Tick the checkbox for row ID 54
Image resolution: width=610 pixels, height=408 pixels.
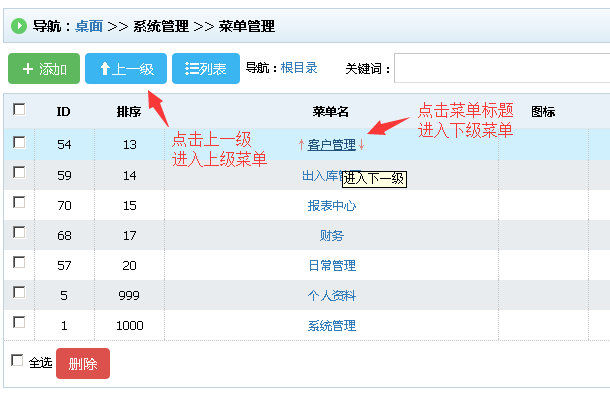pyautogui.click(x=19, y=143)
